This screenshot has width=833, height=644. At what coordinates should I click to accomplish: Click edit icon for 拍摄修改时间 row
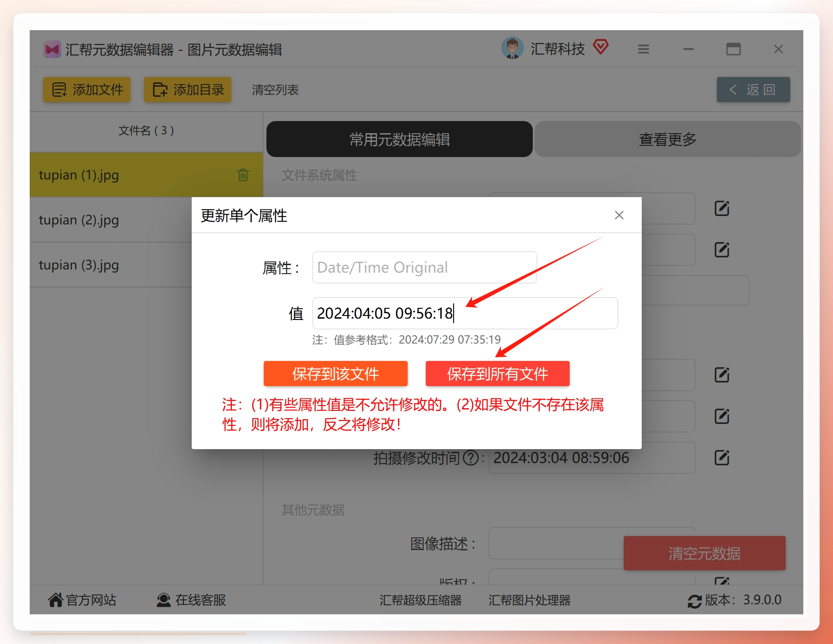(x=722, y=458)
